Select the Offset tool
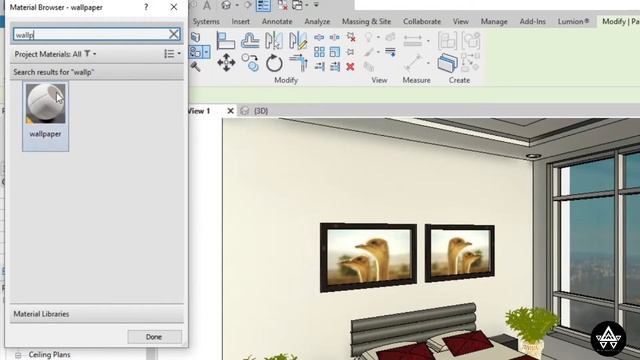Image resolution: width=640 pixels, height=360 pixels. 250,41
